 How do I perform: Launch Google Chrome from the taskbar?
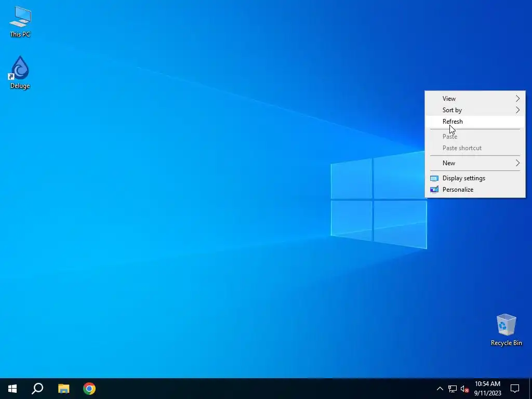tap(89, 389)
